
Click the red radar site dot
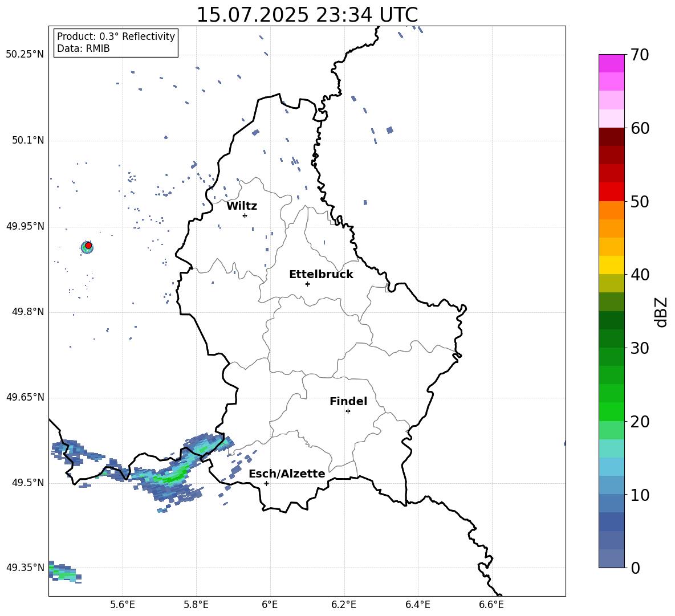[88, 246]
